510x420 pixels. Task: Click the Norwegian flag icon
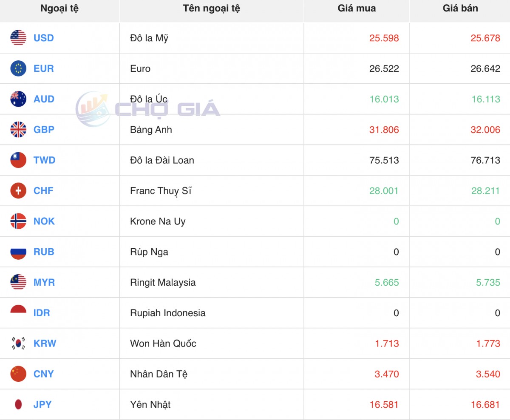pos(18,221)
